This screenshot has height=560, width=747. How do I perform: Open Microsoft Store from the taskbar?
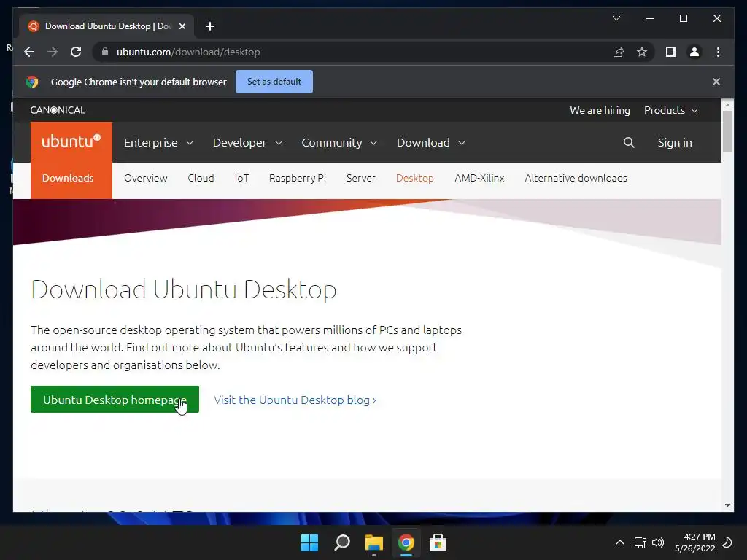pos(438,542)
